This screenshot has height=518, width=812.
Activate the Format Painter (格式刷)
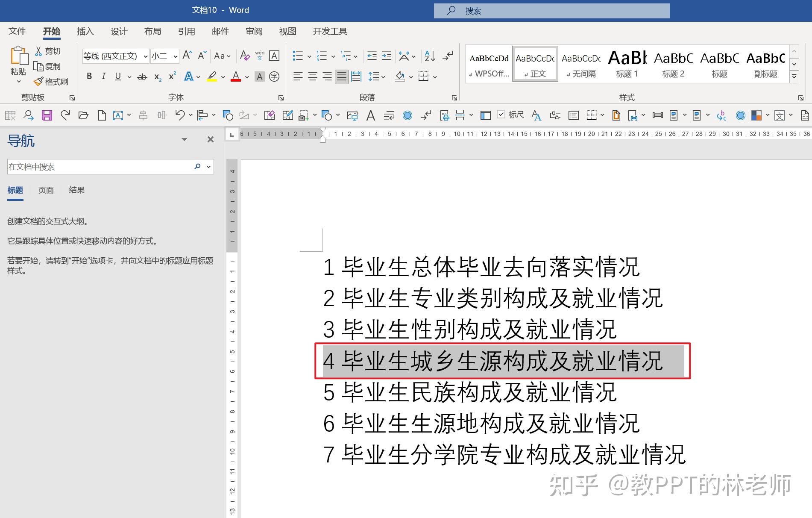point(51,82)
